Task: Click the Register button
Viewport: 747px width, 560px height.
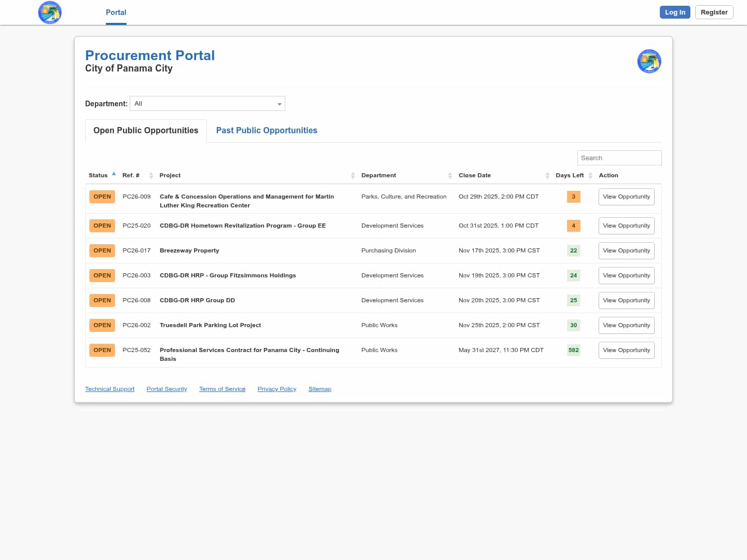Action: point(714,12)
